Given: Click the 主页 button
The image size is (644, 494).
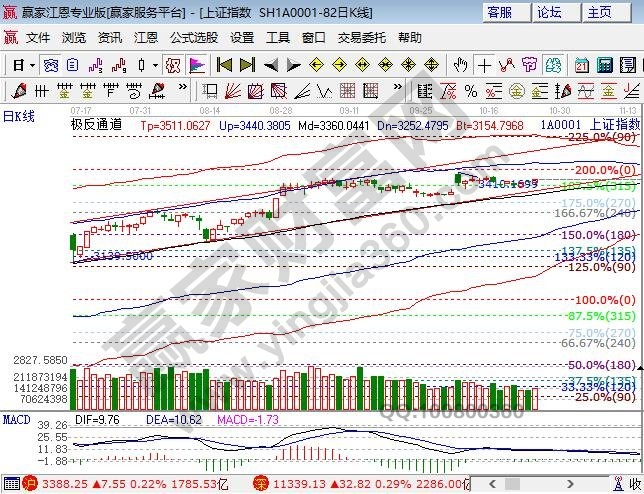Looking at the screenshot, I should click(x=599, y=13).
